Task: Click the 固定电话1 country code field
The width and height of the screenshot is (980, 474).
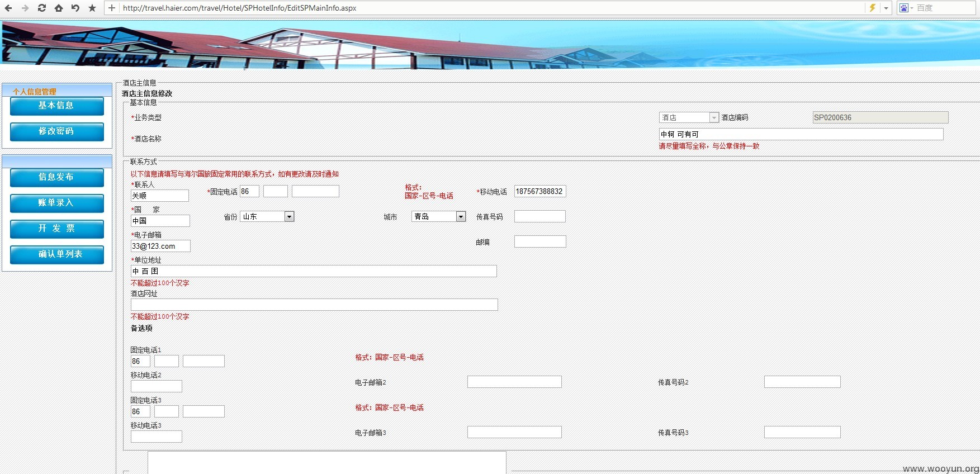Action: [x=140, y=361]
